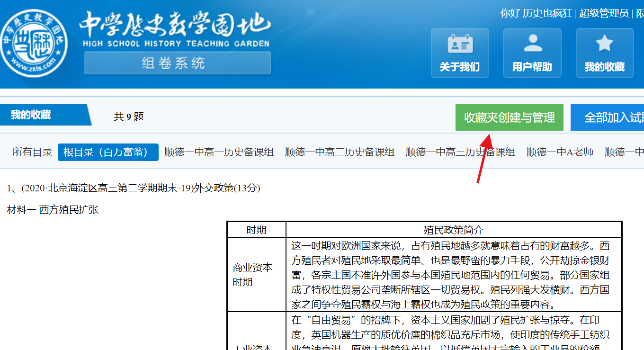The width and height of the screenshot is (644, 350).
Task: Click the 中学历史教学园地 site title
Action: (175, 26)
